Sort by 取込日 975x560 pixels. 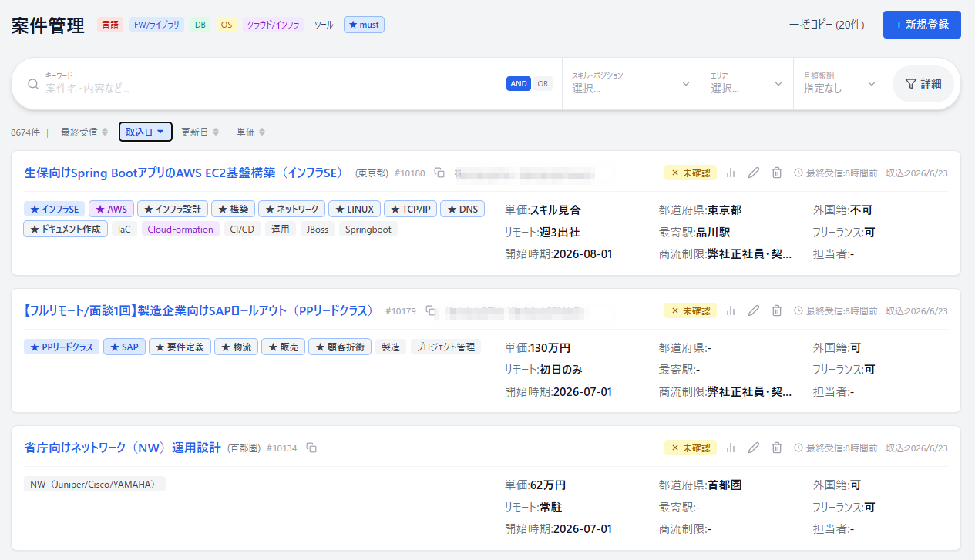[x=146, y=132]
